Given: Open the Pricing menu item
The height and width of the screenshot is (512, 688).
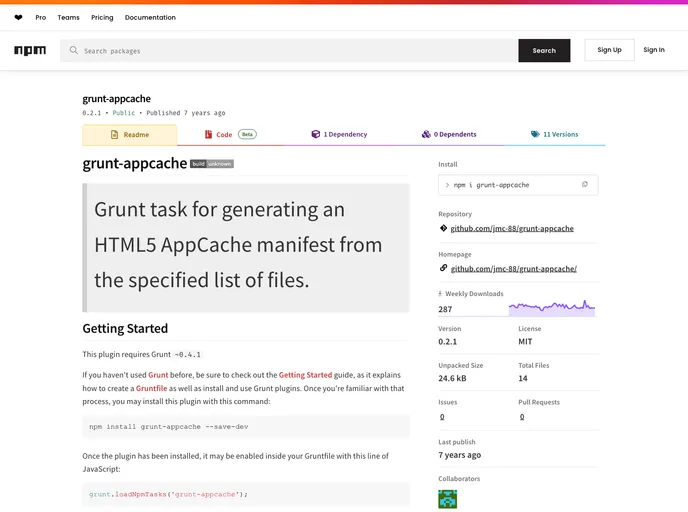Looking at the screenshot, I should [102, 18].
